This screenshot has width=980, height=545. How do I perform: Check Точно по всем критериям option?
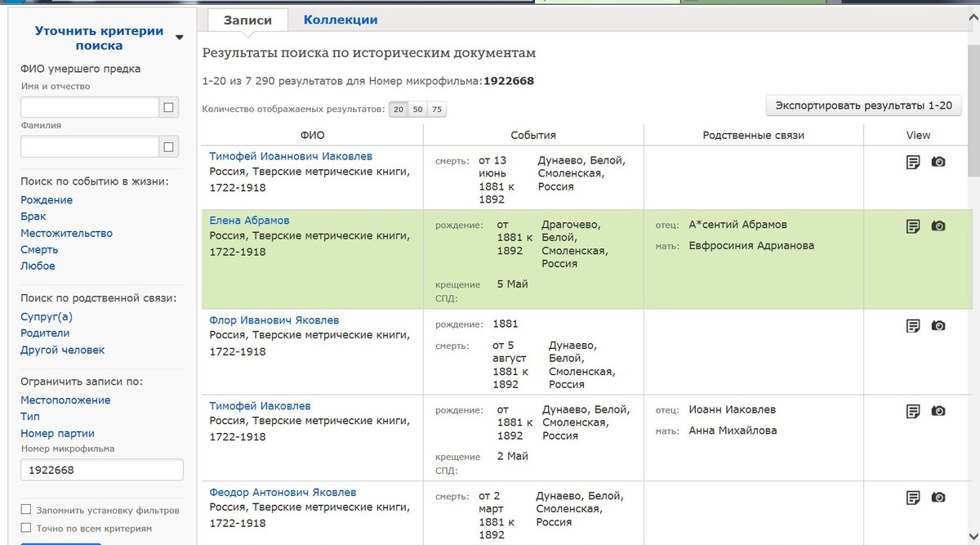26,528
